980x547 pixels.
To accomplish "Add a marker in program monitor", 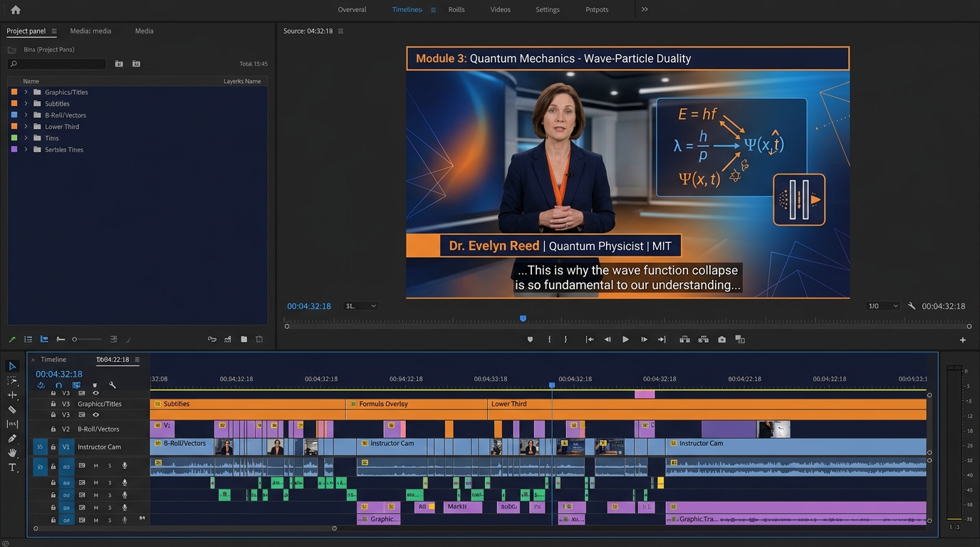I will coord(530,340).
